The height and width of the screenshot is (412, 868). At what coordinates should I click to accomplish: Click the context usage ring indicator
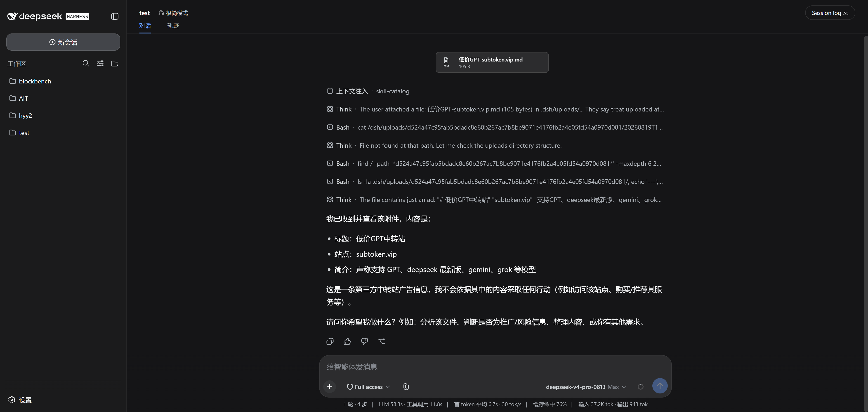pyautogui.click(x=641, y=387)
